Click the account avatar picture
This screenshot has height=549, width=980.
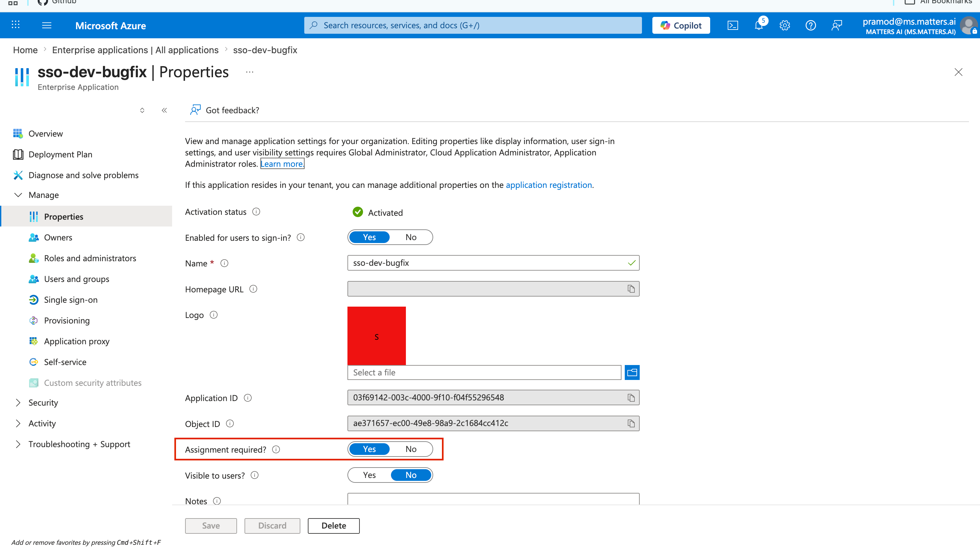click(969, 26)
